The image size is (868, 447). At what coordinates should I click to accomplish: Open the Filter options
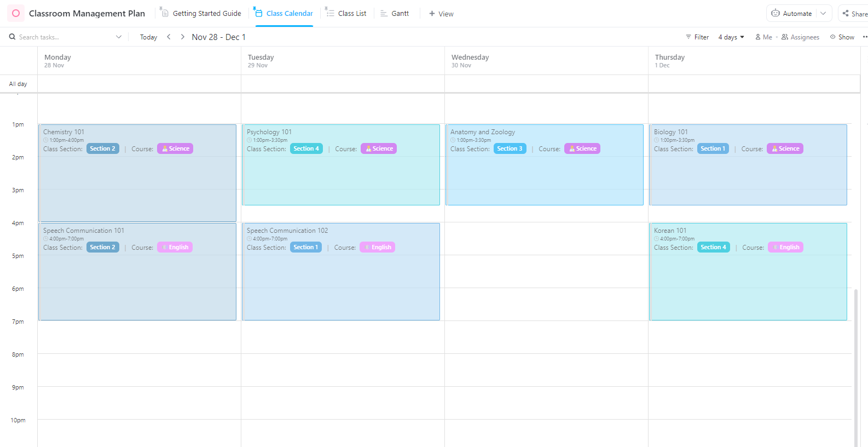697,37
